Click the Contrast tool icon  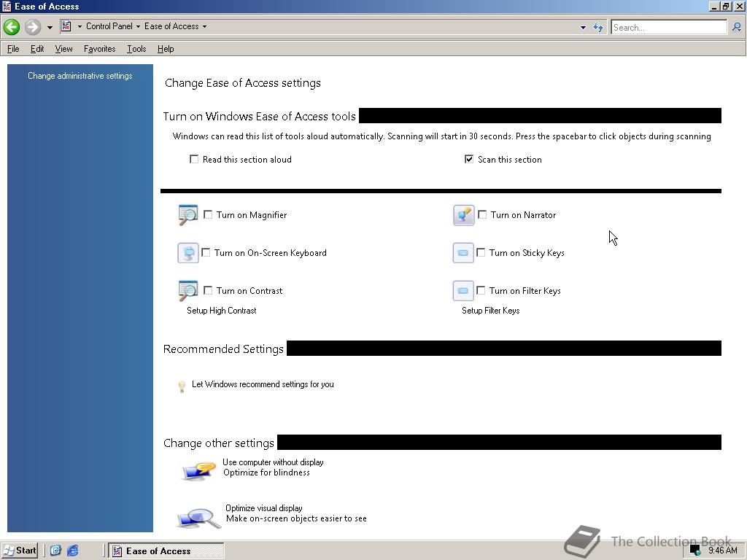[188, 290]
